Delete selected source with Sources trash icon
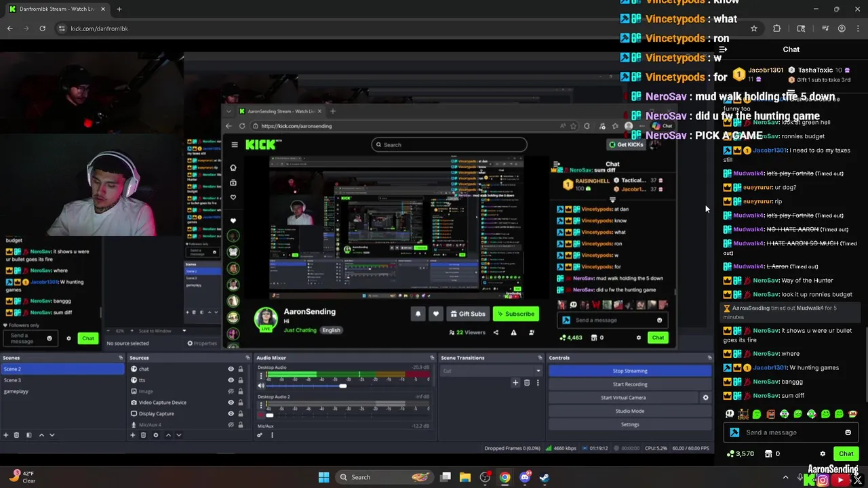The height and width of the screenshot is (488, 868). [143, 435]
